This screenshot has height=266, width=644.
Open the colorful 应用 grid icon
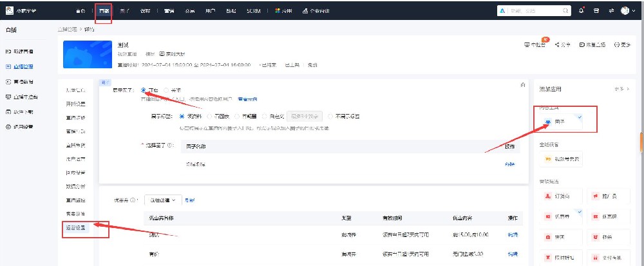[278, 11]
